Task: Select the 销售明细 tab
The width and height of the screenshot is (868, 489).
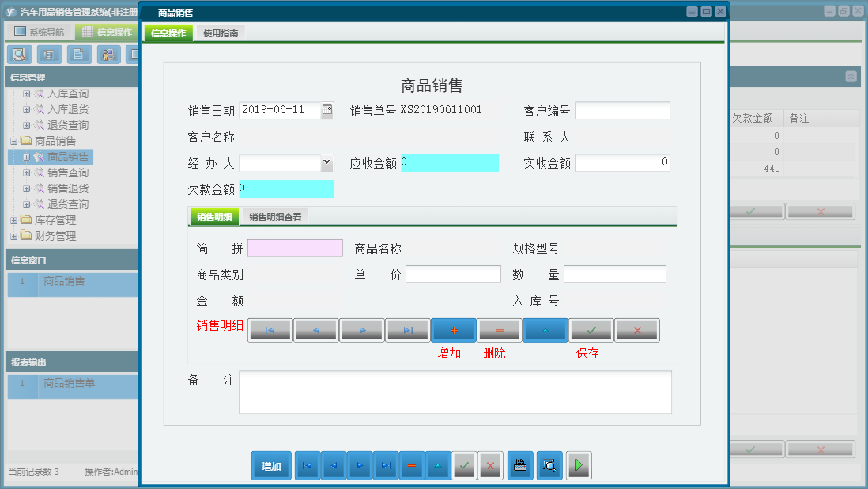Action: [x=214, y=217]
